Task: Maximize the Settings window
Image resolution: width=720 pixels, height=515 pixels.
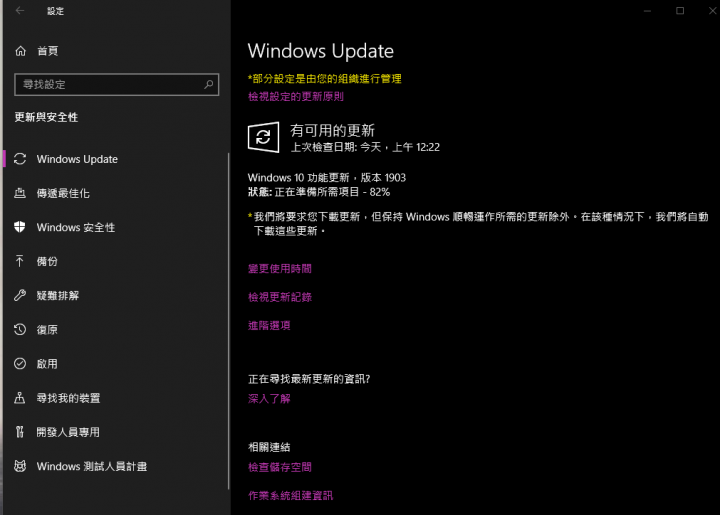Action: pos(680,11)
